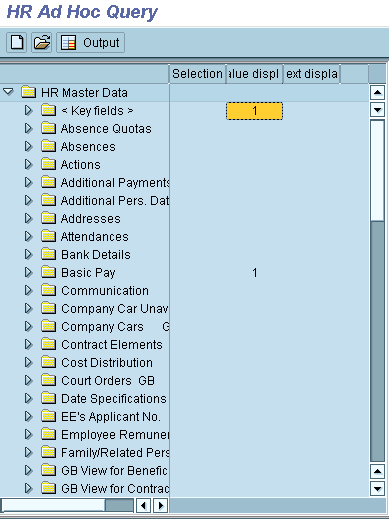The width and height of the screenshot is (389, 519).
Task: Expand the Key fields folder
Action: click(29, 110)
